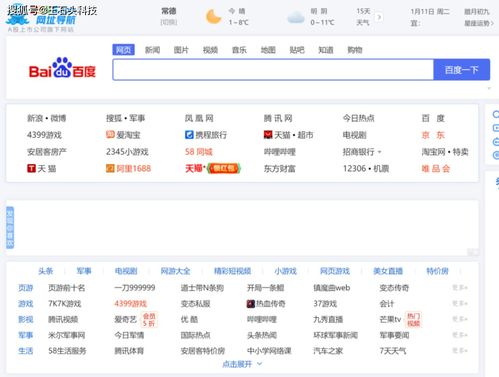Open 58生活服务 link
The width and height of the screenshot is (499, 377).
[x=67, y=351]
